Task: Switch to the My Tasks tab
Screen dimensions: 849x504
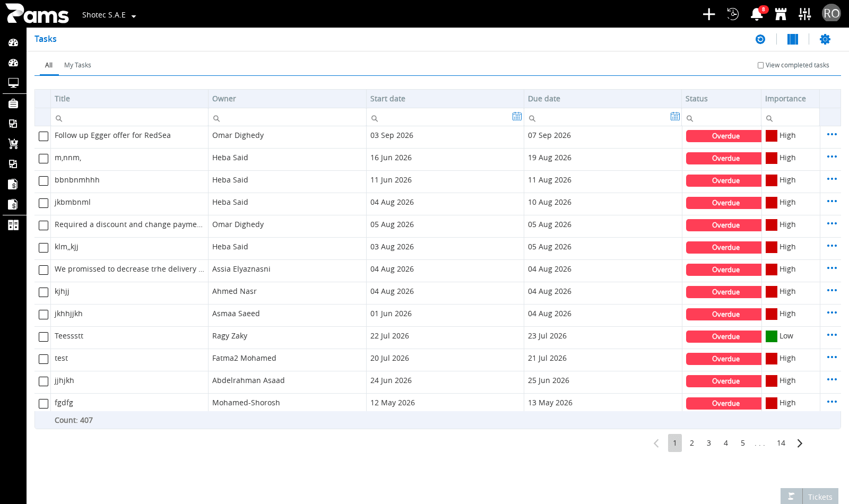Action: click(77, 65)
